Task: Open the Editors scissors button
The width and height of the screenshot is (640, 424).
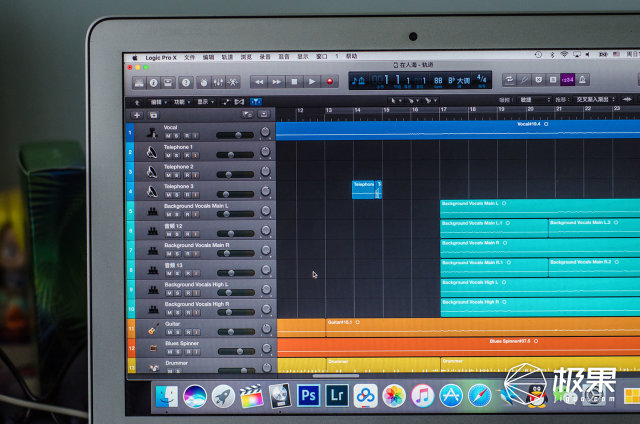Action: coord(233,83)
